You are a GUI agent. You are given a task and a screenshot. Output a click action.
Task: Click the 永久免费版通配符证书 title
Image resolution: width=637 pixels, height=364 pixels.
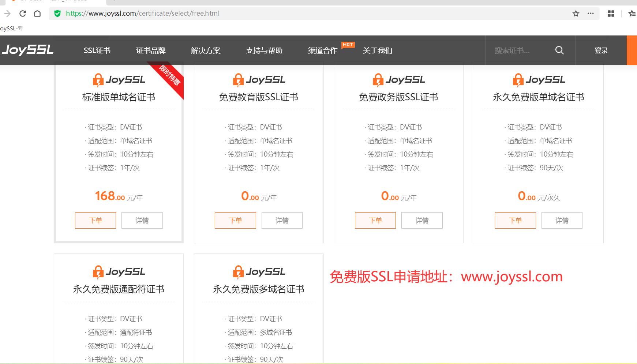(119, 289)
